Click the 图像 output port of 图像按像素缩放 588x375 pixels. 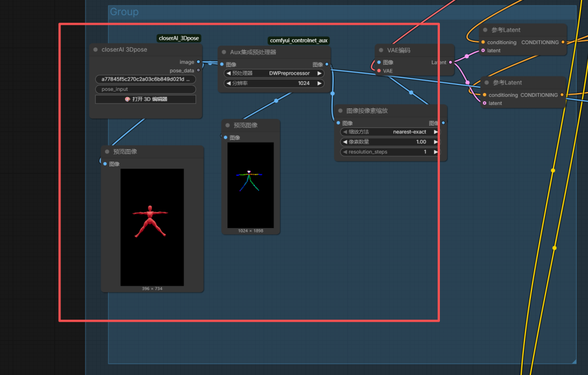[x=443, y=123]
